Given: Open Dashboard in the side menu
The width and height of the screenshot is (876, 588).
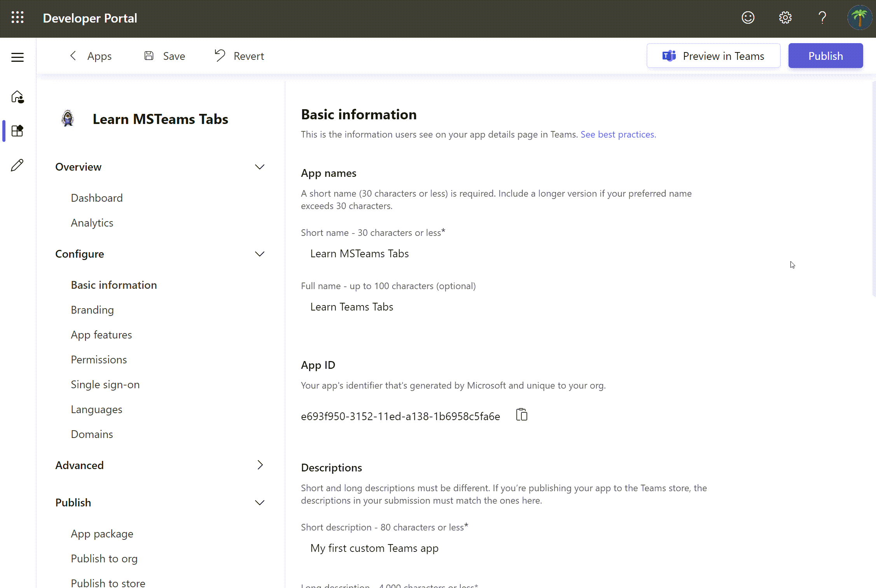Looking at the screenshot, I should [96, 198].
